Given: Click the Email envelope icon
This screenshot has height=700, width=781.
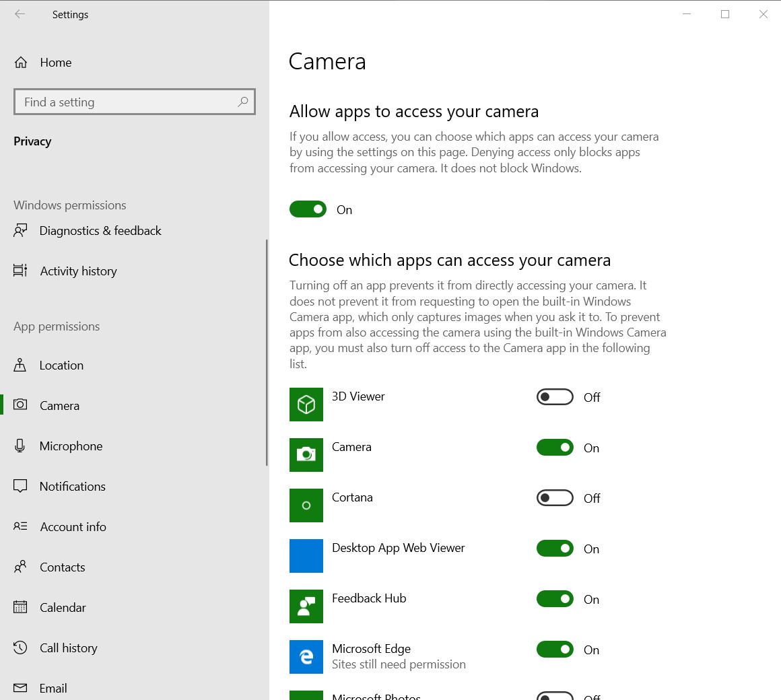Looking at the screenshot, I should [x=20, y=688].
